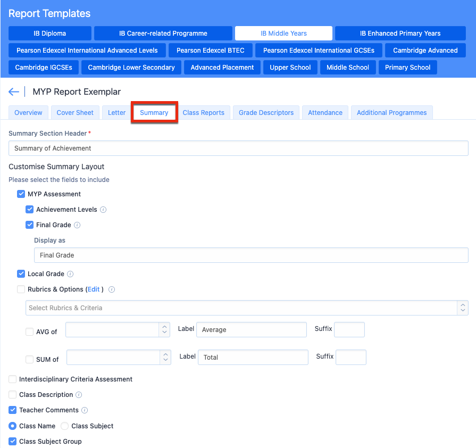The height and width of the screenshot is (448, 476).
Task: Check the Class Description checkbox
Action: pos(12,395)
